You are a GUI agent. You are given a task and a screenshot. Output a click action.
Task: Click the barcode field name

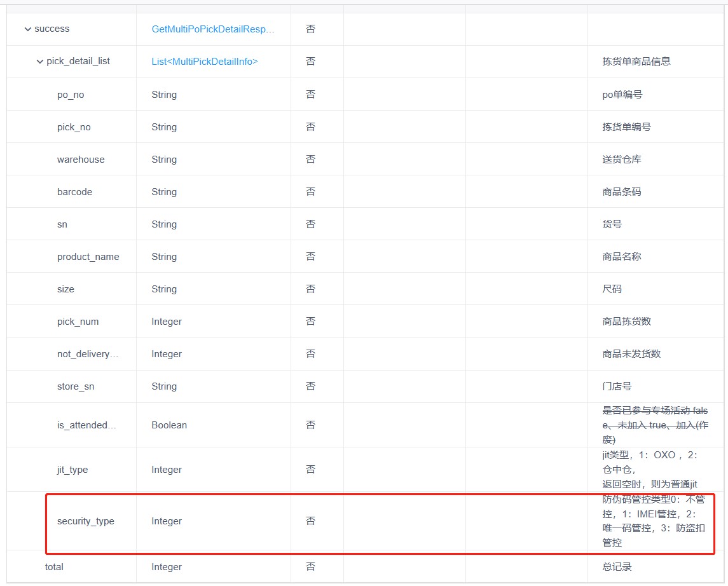pyautogui.click(x=74, y=192)
